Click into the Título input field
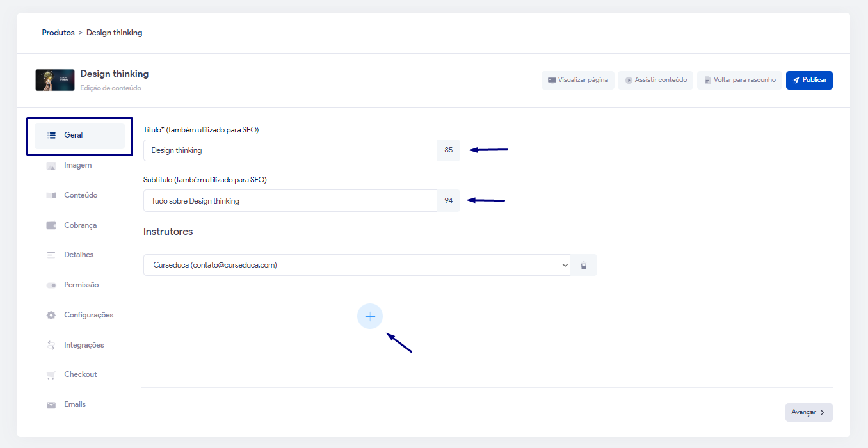868x448 pixels. coord(290,150)
